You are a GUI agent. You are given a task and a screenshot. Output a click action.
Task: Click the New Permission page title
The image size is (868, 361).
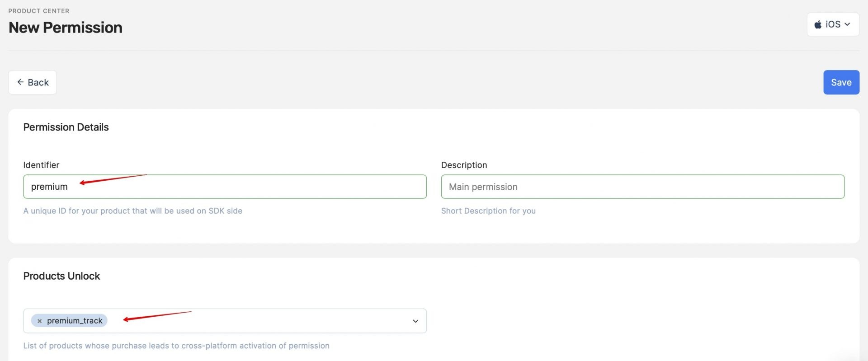[66, 28]
